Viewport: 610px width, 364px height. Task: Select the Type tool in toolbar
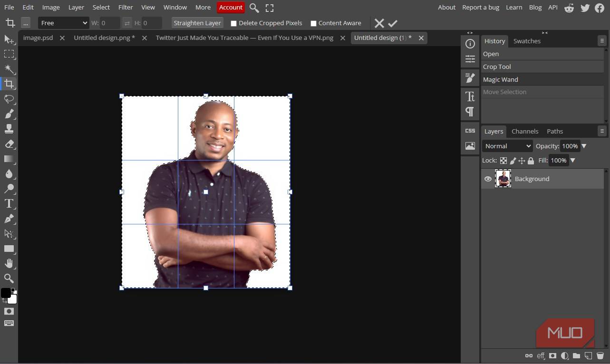point(9,204)
